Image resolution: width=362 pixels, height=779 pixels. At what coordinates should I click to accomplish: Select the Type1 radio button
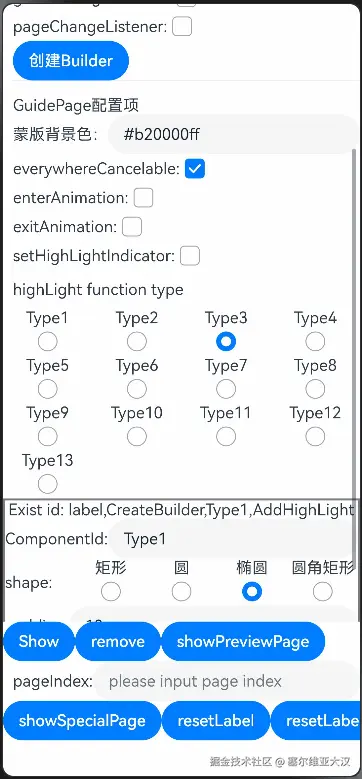click(48, 341)
